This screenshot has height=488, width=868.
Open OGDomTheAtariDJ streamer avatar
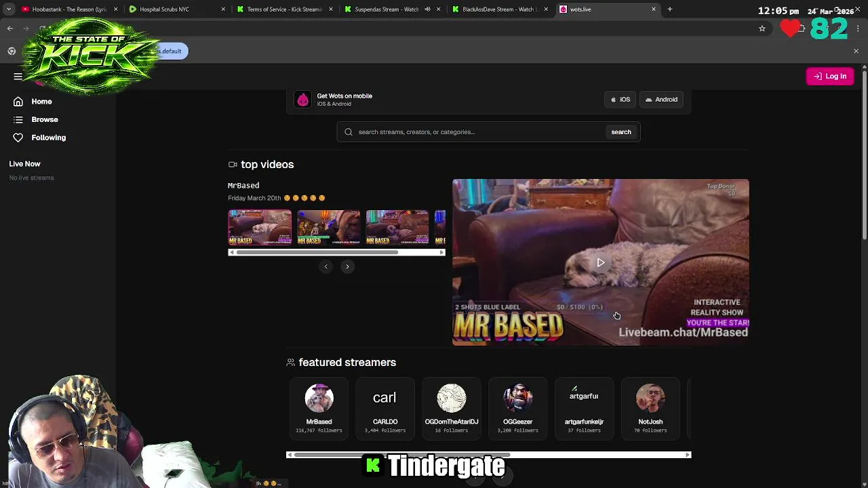[x=451, y=398]
